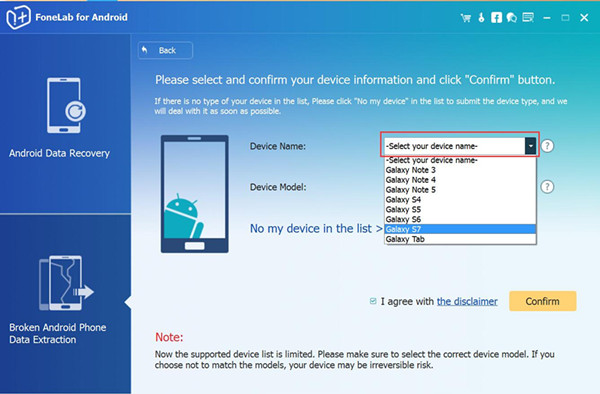Image resolution: width=600 pixels, height=394 pixels.
Task: Click the red 'Note:' heading
Action: 169,337
